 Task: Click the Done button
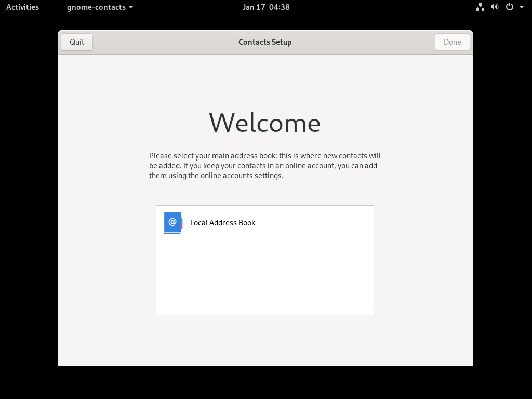tap(453, 42)
